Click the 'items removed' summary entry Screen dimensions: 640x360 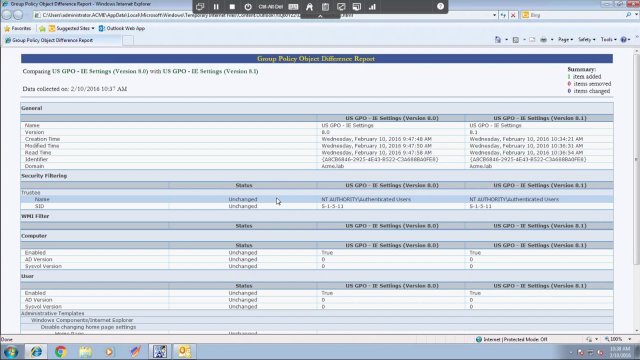589,84
